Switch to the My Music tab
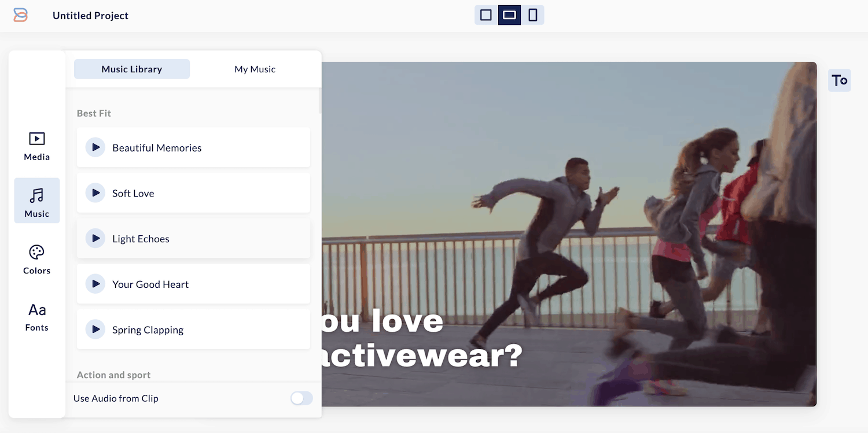Viewport: 868px width, 433px height. (x=255, y=69)
